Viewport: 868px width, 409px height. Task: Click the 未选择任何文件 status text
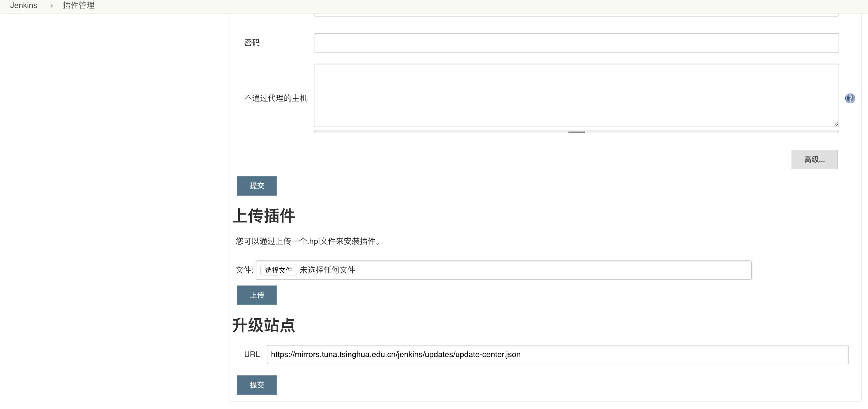(x=328, y=270)
